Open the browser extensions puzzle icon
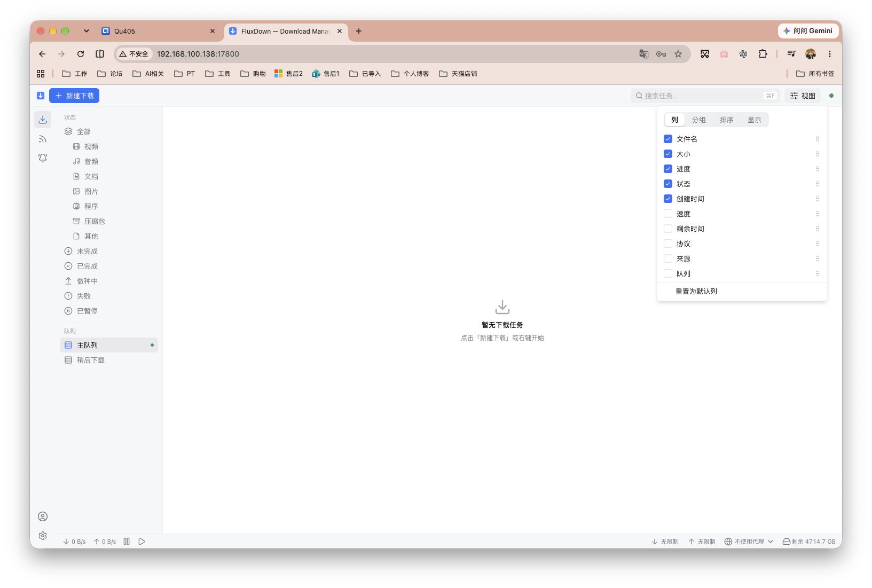The image size is (872, 588). [763, 54]
